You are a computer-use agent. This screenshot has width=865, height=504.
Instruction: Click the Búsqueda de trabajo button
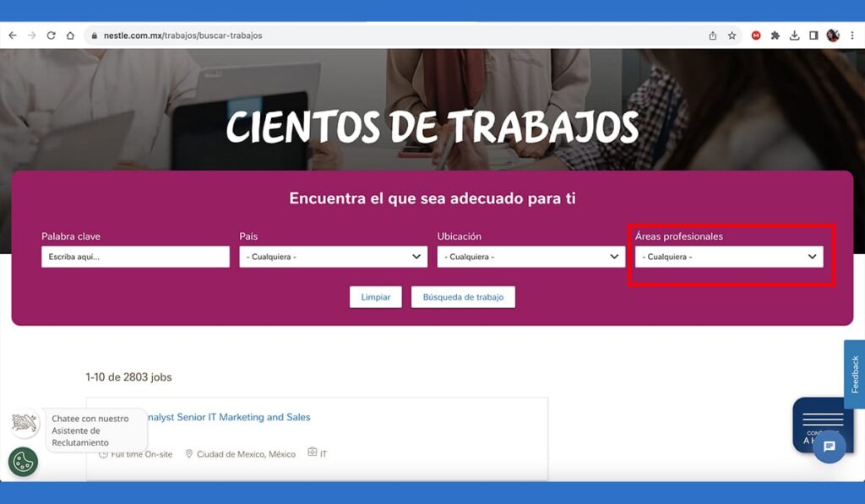[x=463, y=296]
